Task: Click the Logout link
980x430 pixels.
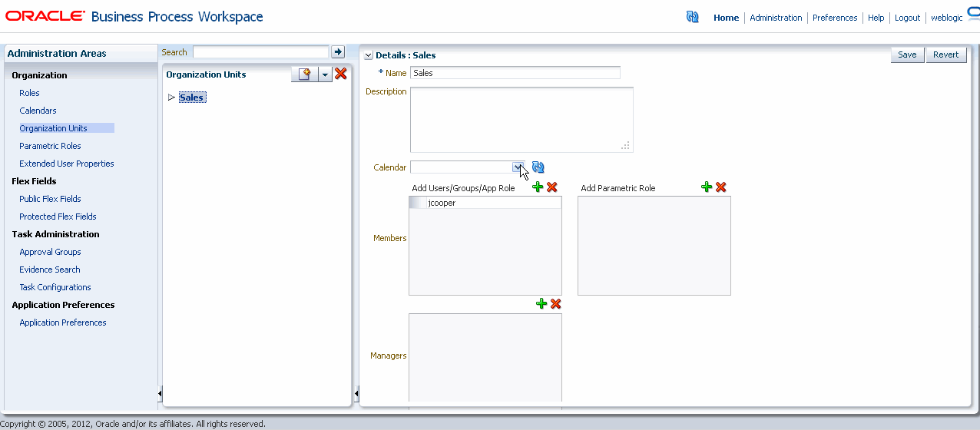Action: click(x=907, y=18)
